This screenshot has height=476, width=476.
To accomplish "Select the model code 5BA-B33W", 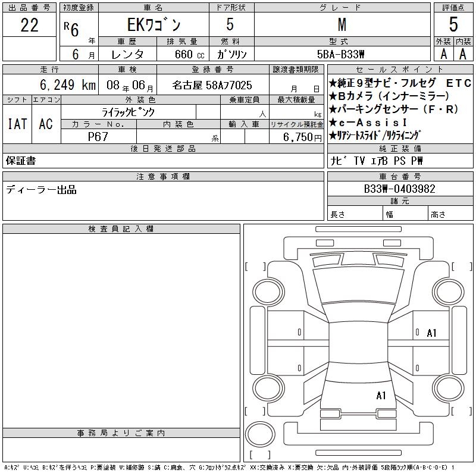I will coord(342,54).
